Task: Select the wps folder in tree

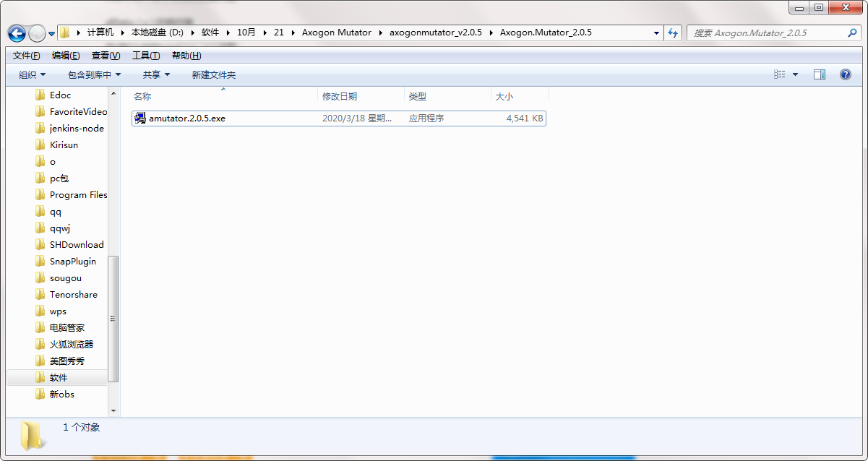Action: point(58,311)
